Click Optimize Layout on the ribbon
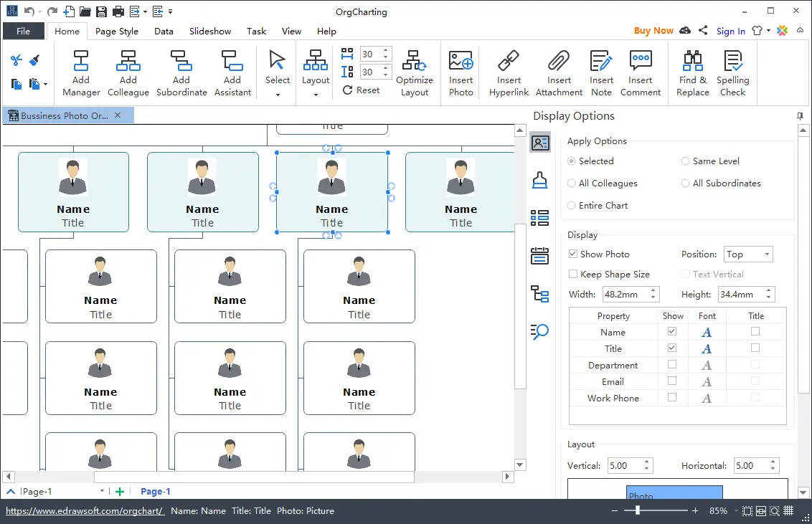Image resolution: width=812 pixels, height=524 pixels. coord(415,72)
